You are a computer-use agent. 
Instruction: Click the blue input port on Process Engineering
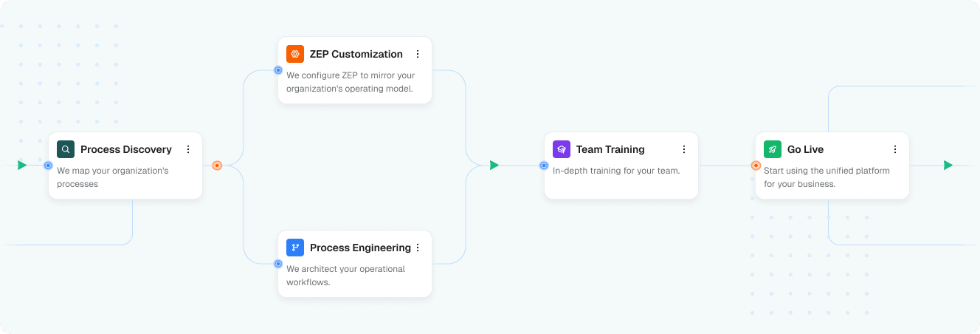point(278,264)
